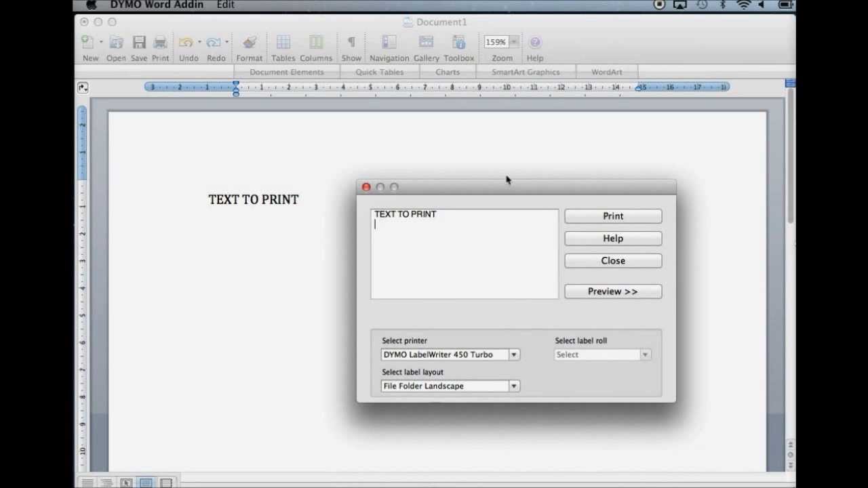Open the Apple menu icon

pyautogui.click(x=91, y=5)
